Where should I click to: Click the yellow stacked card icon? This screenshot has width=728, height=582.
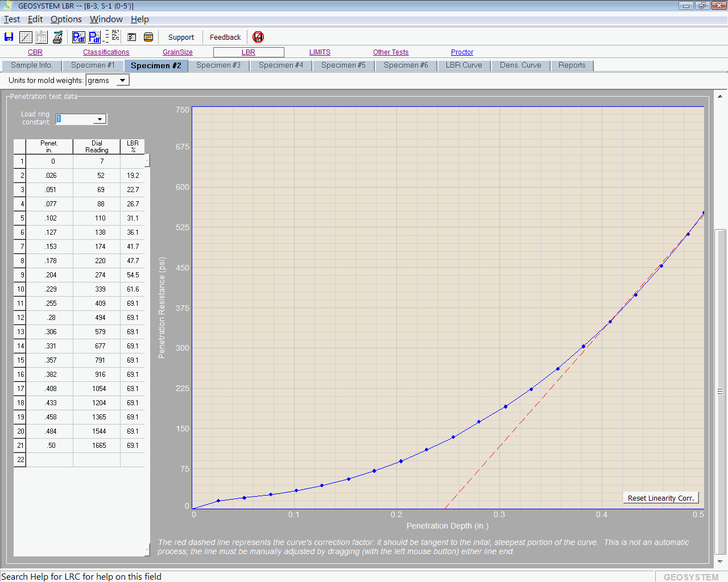(x=148, y=38)
